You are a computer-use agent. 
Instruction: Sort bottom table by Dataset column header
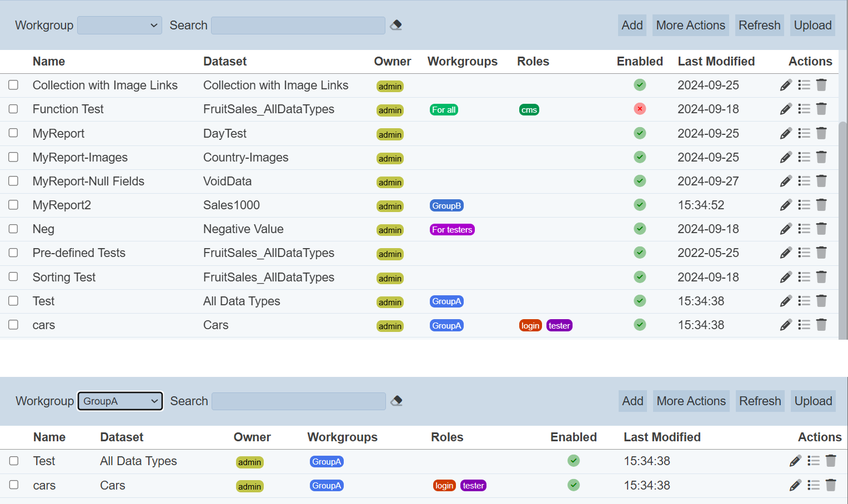click(x=122, y=437)
